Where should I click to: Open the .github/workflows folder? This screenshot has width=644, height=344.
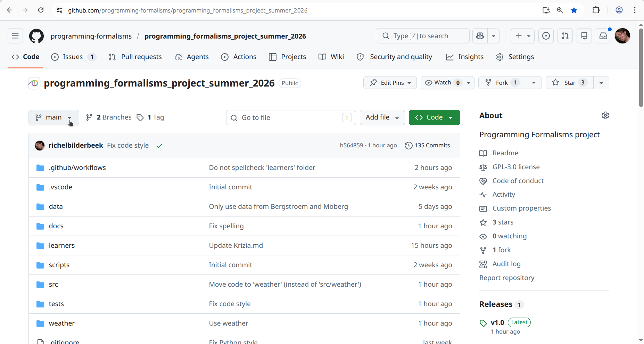click(77, 168)
